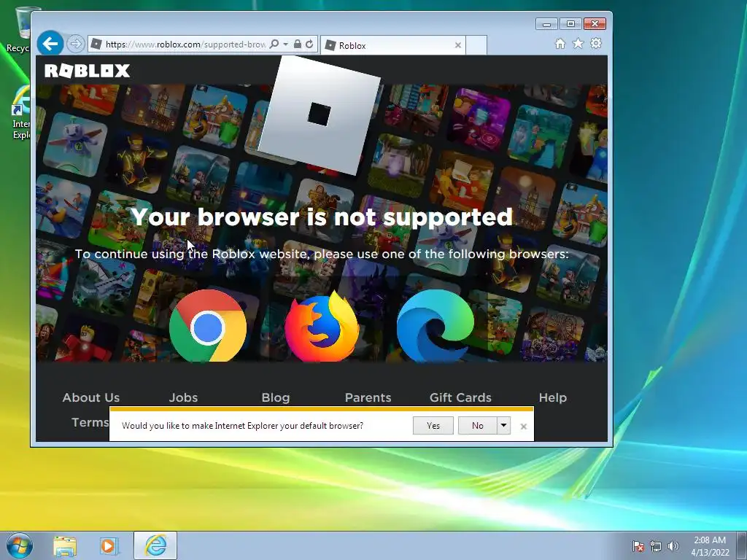This screenshot has height=560, width=747.
Task: Select Internet Explorer desktop shortcut
Action: (x=20, y=112)
